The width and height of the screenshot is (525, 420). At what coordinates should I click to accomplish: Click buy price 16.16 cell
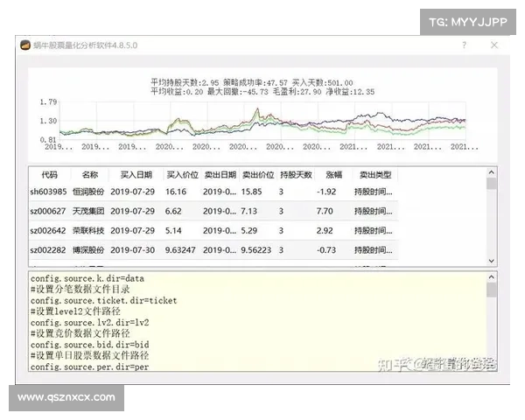(x=176, y=192)
